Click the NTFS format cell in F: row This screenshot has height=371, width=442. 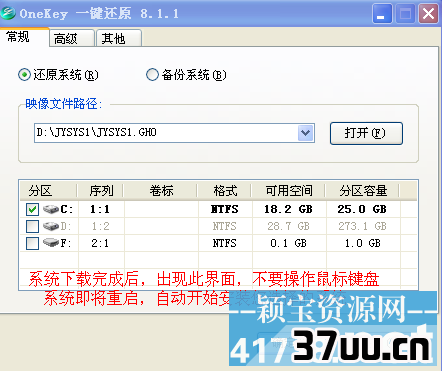225,243
